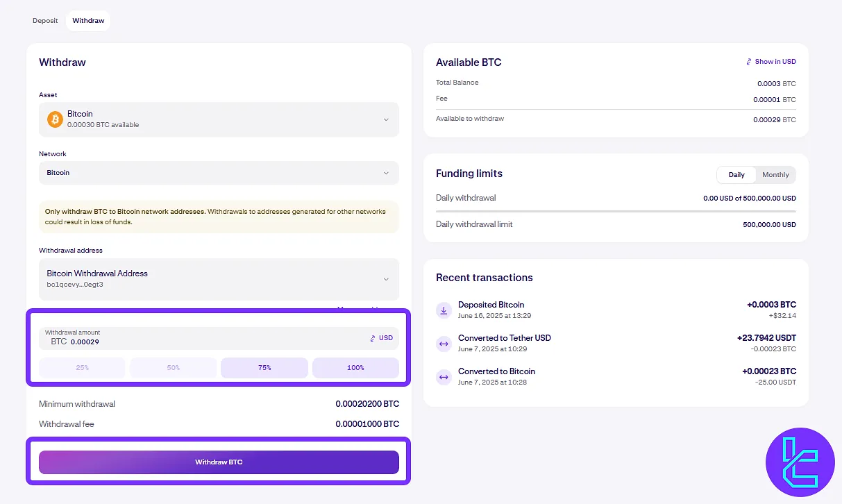The image size is (842, 504).
Task: Click the swap icon next to USD in amount field
Action: pyautogui.click(x=372, y=339)
